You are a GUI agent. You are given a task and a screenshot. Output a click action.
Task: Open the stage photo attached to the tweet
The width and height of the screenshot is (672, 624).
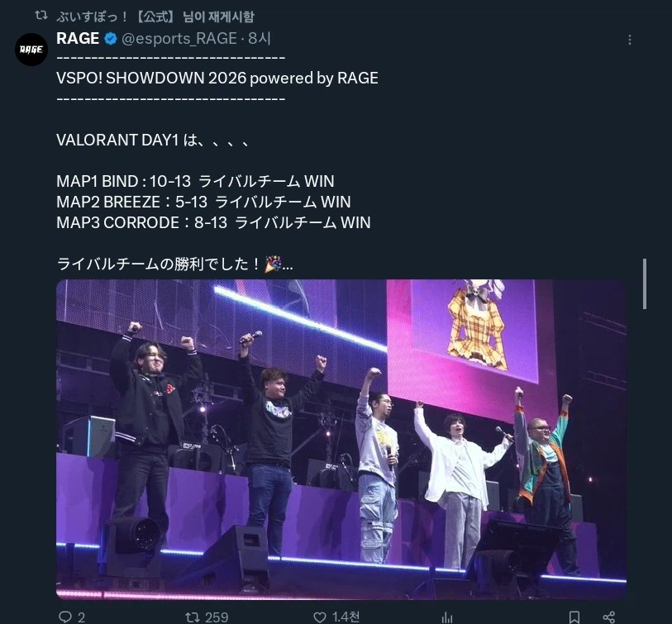click(341, 440)
